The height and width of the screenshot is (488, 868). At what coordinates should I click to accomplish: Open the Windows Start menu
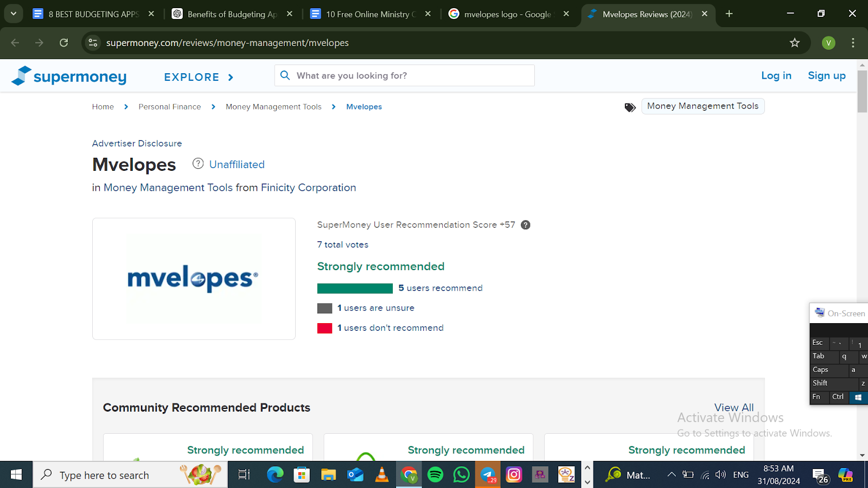click(16, 475)
